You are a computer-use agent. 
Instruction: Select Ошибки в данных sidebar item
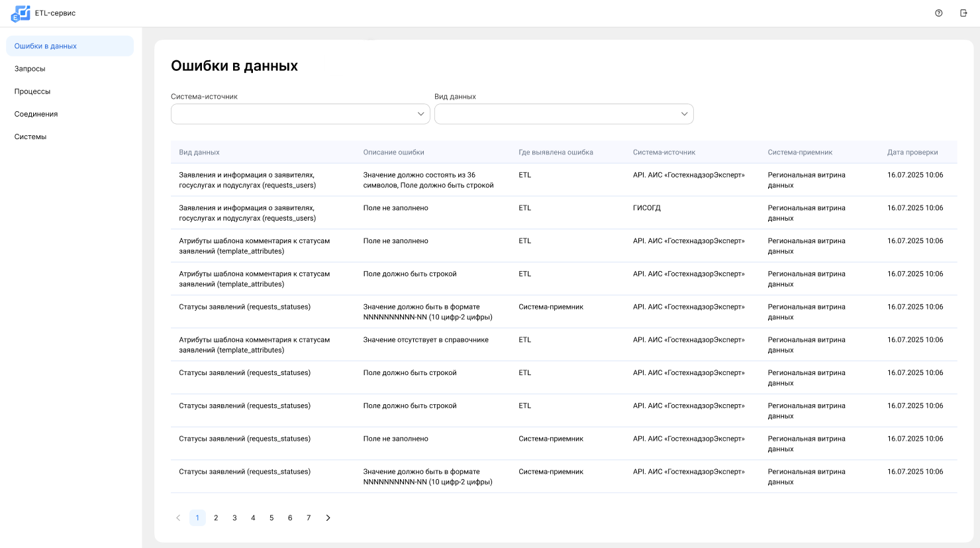tap(46, 46)
